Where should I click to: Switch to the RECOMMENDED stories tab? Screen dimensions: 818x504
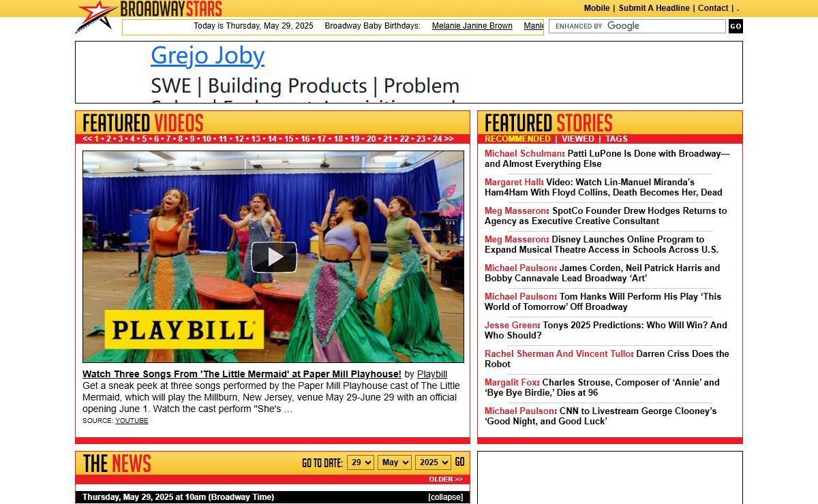click(517, 139)
